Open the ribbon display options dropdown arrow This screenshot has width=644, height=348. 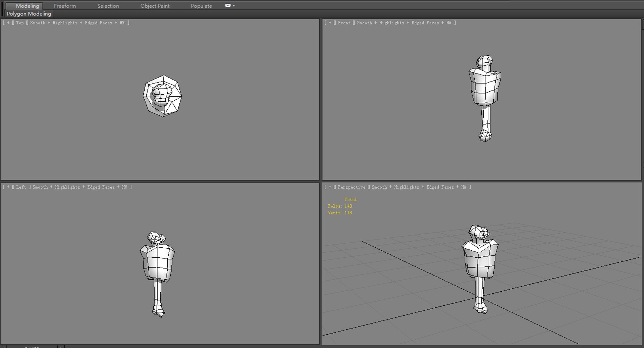[234, 6]
